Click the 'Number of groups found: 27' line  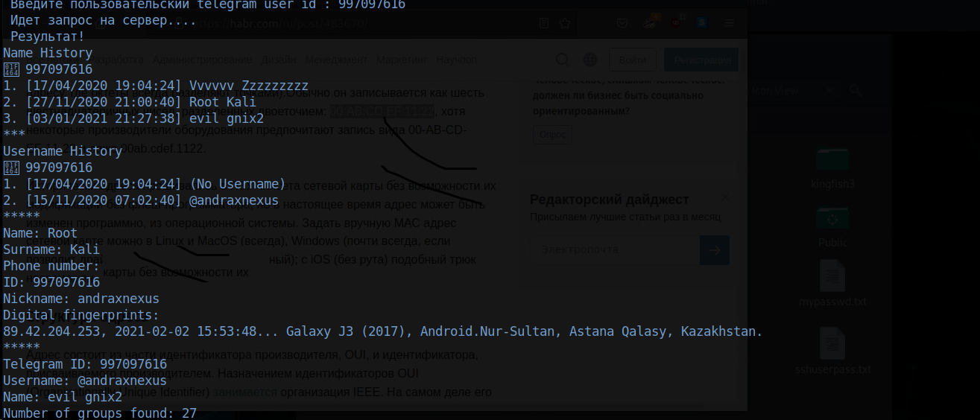click(100, 412)
